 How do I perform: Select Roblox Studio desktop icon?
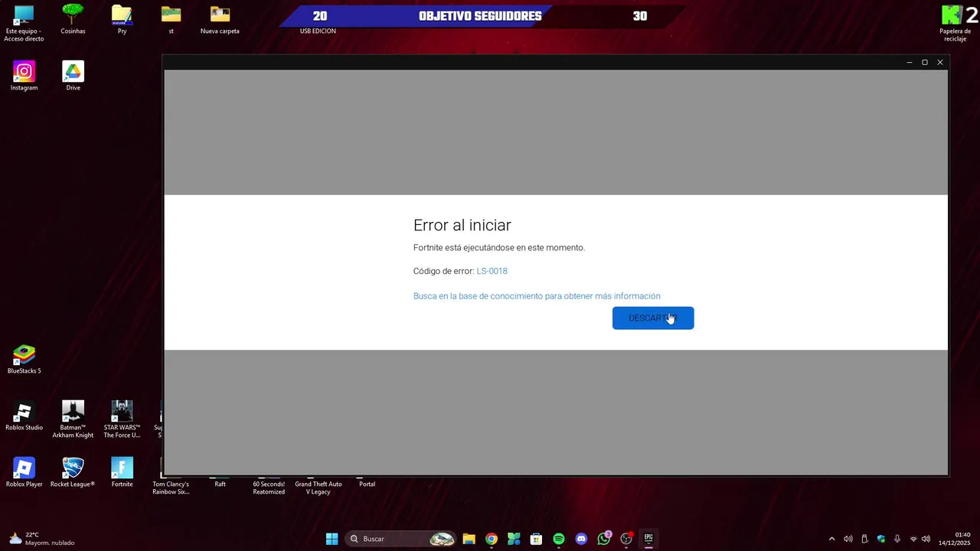pyautogui.click(x=24, y=416)
